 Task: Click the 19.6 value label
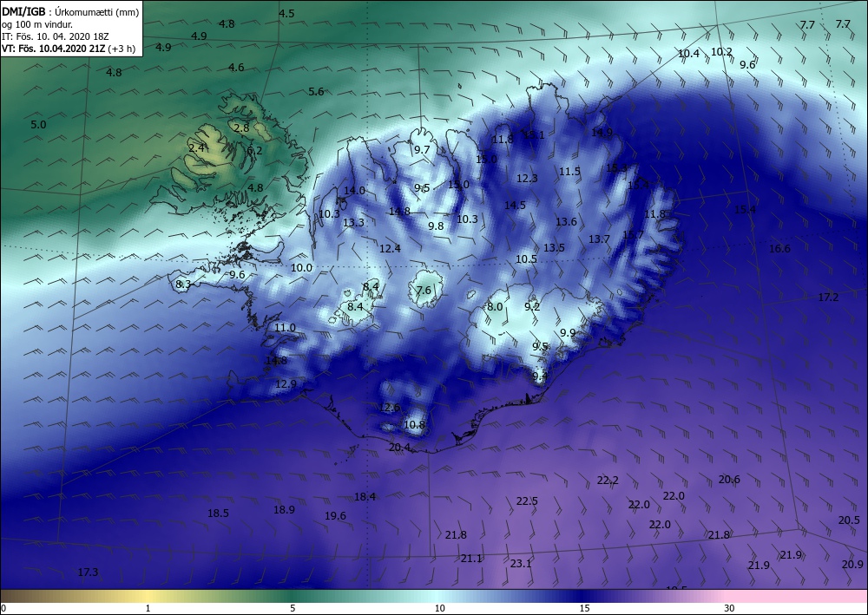point(335,516)
